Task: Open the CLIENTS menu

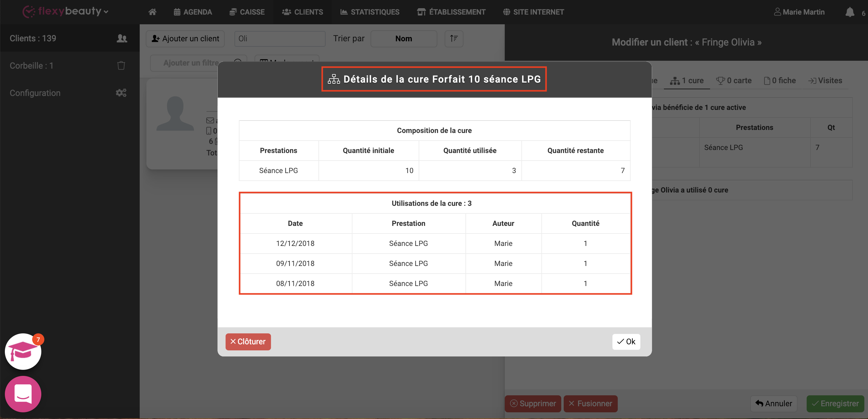Action: 302,12
